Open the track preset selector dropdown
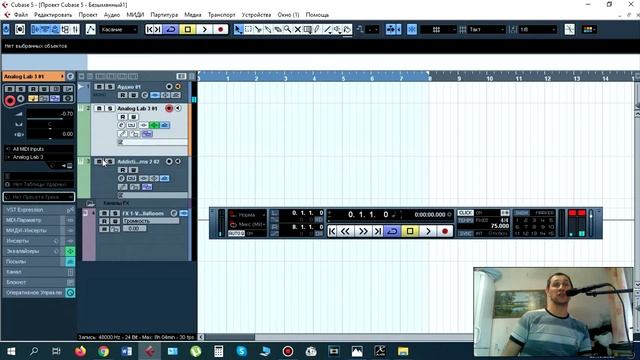Screen dimensions: 640x360 39,197
